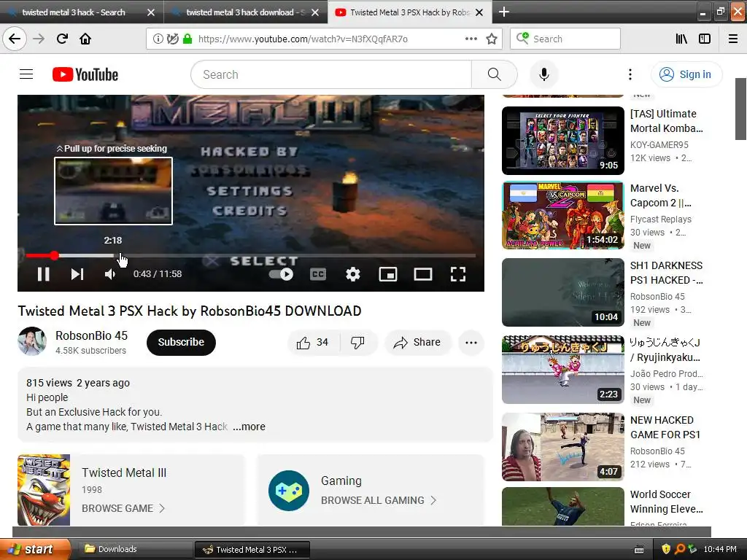
Task: Open the browser home page
Action: [85, 39]
